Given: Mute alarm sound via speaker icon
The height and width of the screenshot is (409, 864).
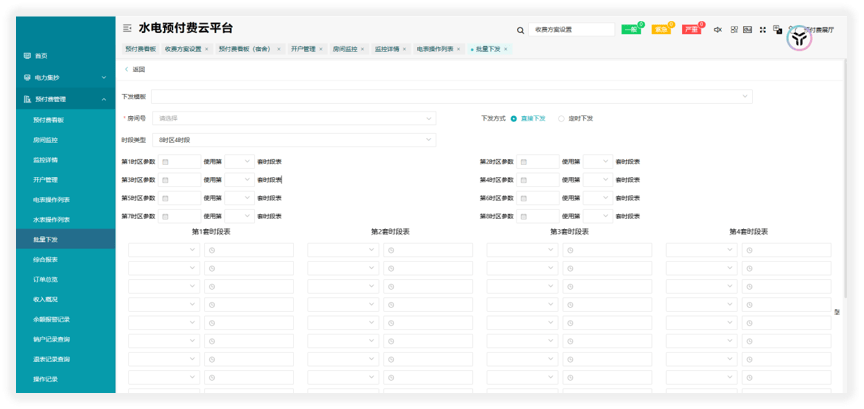Looking at the screenshot, I should coord(717,30).
